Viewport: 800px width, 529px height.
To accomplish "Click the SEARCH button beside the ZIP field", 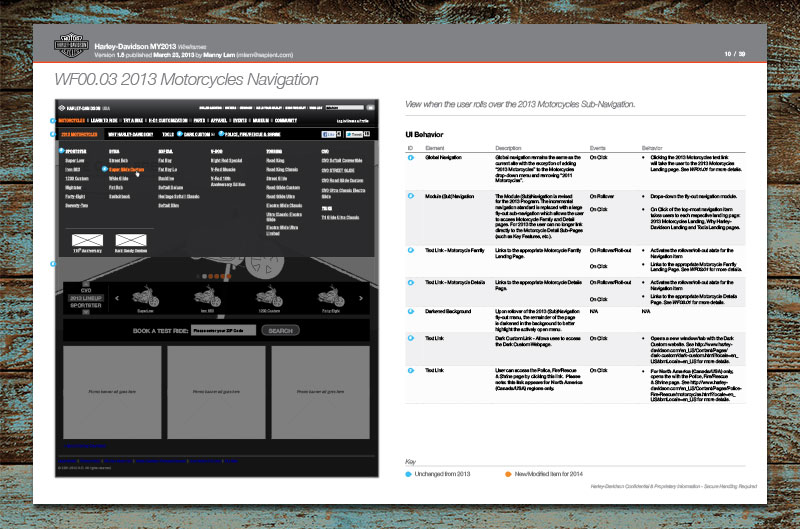I will 281,331.
